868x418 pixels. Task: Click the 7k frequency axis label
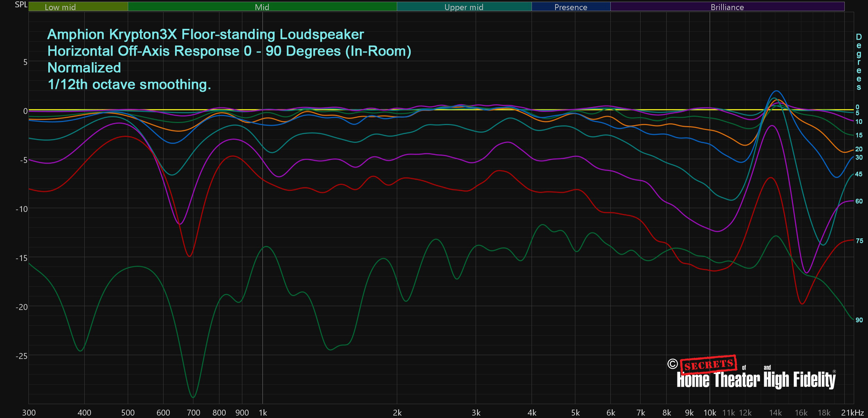[x=641, y=413]
